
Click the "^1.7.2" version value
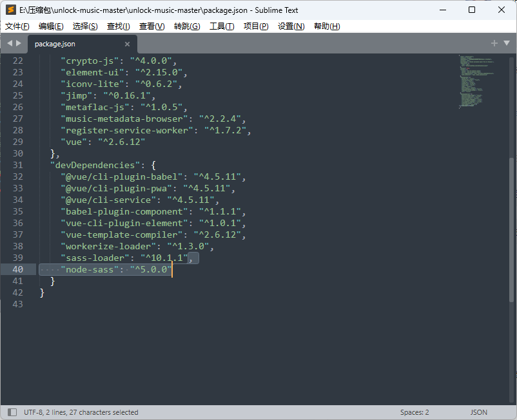click(x=226, y=131)
